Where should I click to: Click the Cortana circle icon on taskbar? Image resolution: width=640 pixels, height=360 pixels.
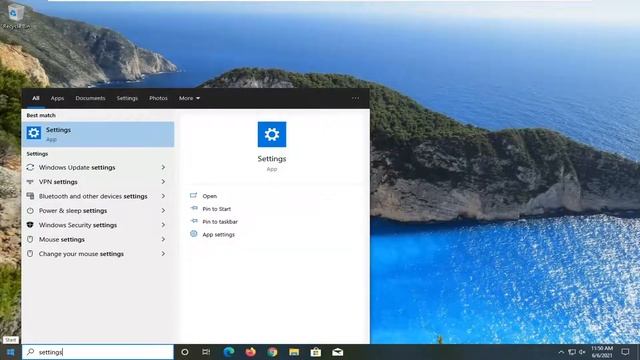tap(185, 352)
